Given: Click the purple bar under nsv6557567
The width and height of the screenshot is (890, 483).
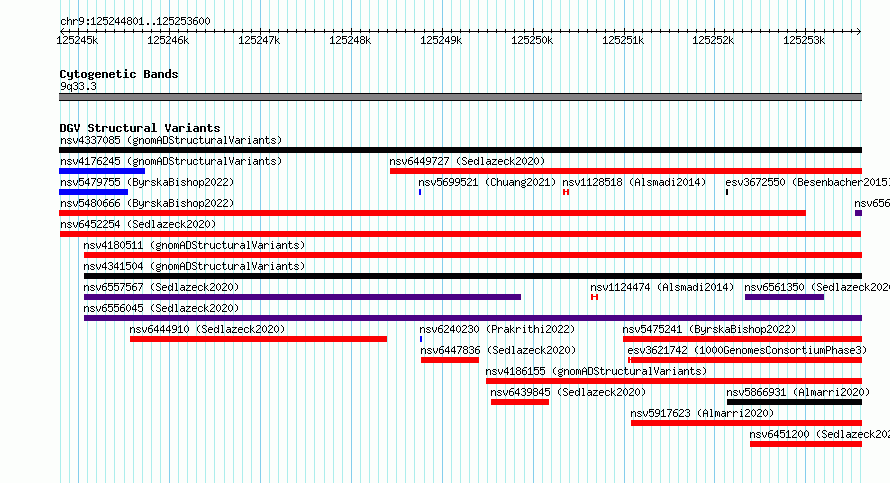Looking at the screenshot, I should tap(303, 297).
